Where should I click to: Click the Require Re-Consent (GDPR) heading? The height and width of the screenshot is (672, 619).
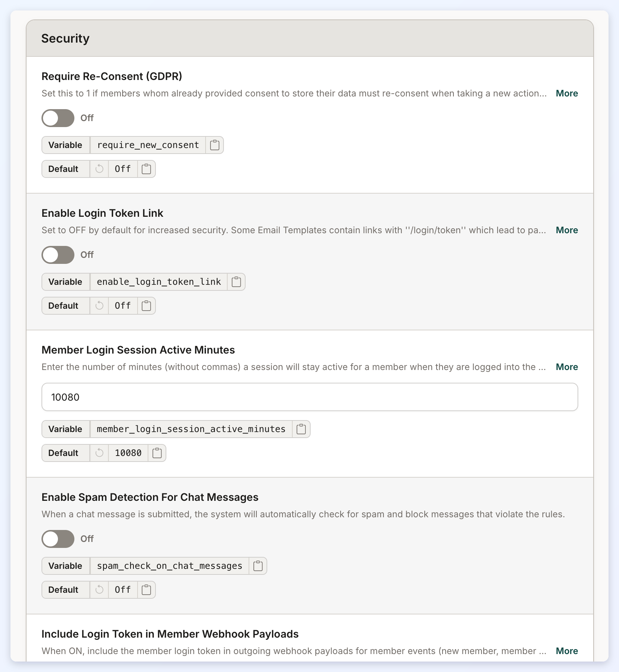click(x=112, y=76)
